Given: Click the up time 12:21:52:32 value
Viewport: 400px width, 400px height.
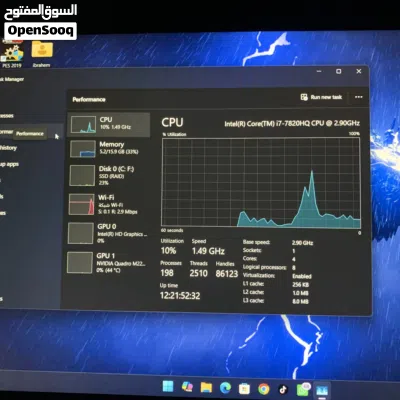Looking at the screenshot, I should (x=180, y=296).
